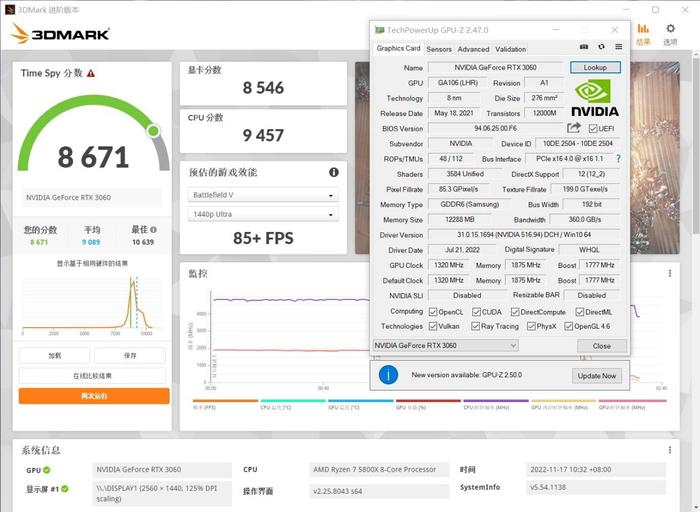This screenshot has height=512, width=700.
Task: Click the Time Spy score warning triangle
Action: (91, 73)
